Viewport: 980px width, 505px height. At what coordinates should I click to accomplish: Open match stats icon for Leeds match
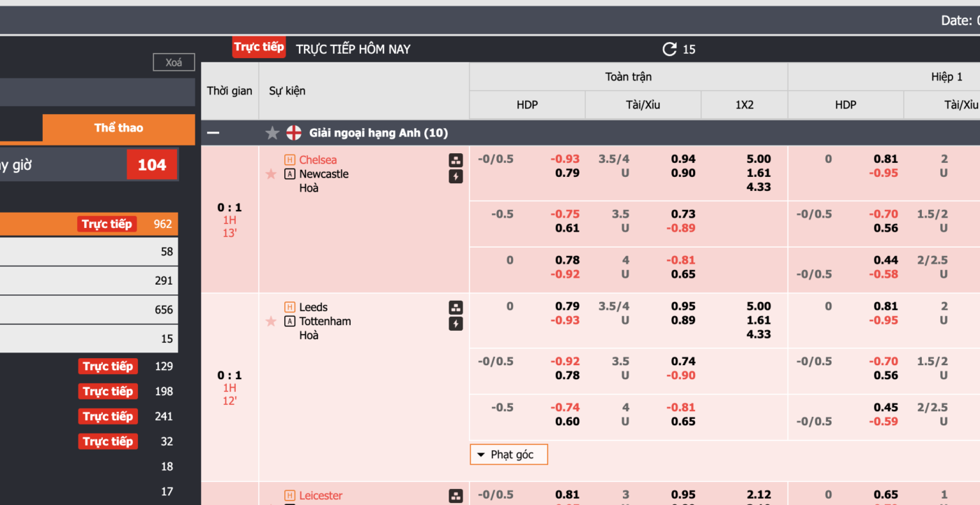(x=456, y=308)
